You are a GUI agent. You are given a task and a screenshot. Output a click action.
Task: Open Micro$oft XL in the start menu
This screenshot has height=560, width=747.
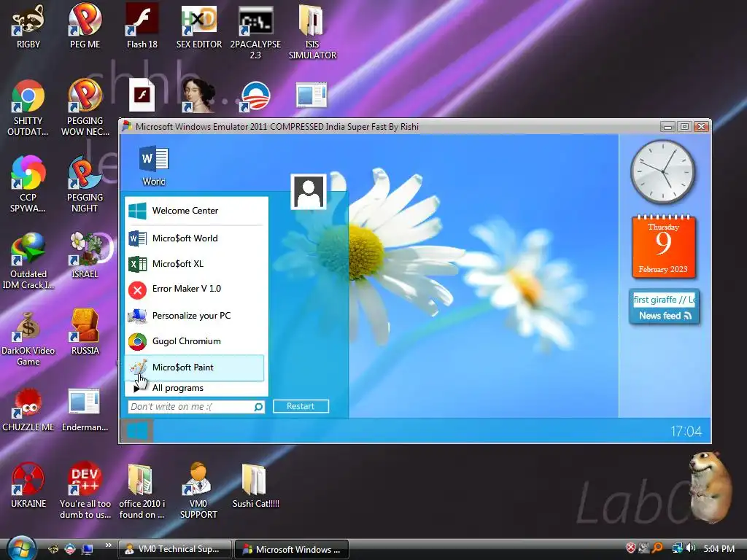[x=194, y=264]
